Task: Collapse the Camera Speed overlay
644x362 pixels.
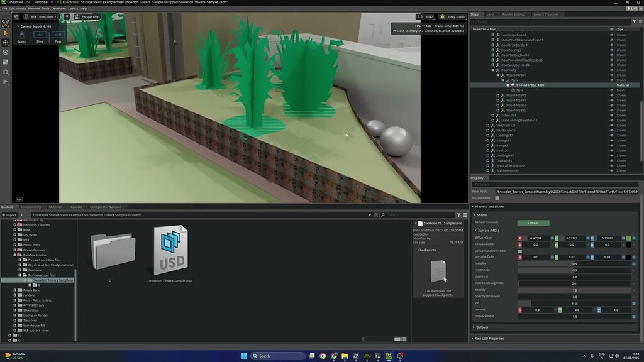Action: [18, 26]
